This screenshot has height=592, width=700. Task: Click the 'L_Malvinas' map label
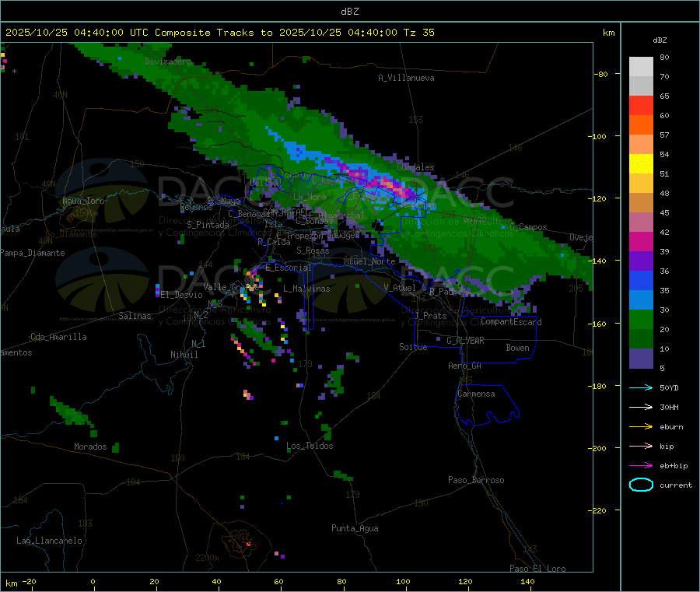[306, 289]
